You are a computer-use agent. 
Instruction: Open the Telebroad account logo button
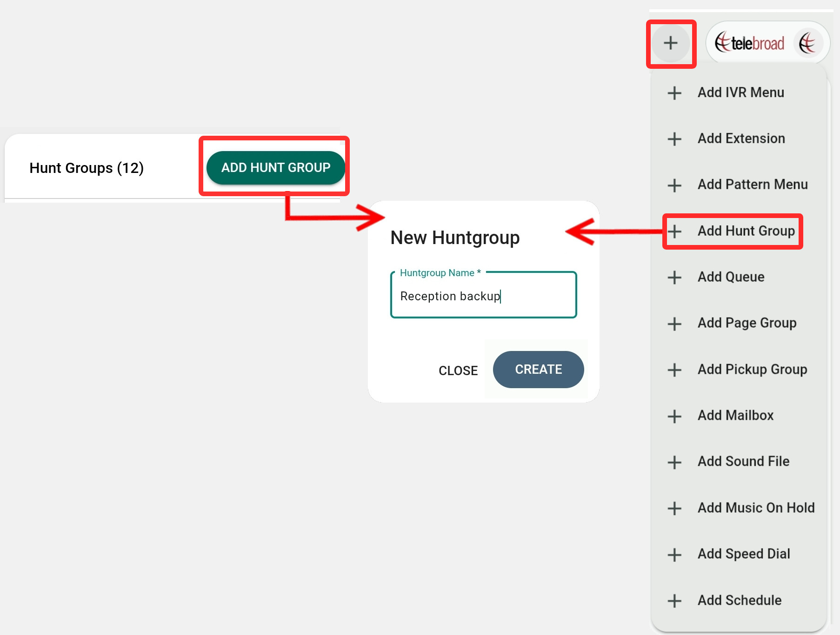(768, 43)
